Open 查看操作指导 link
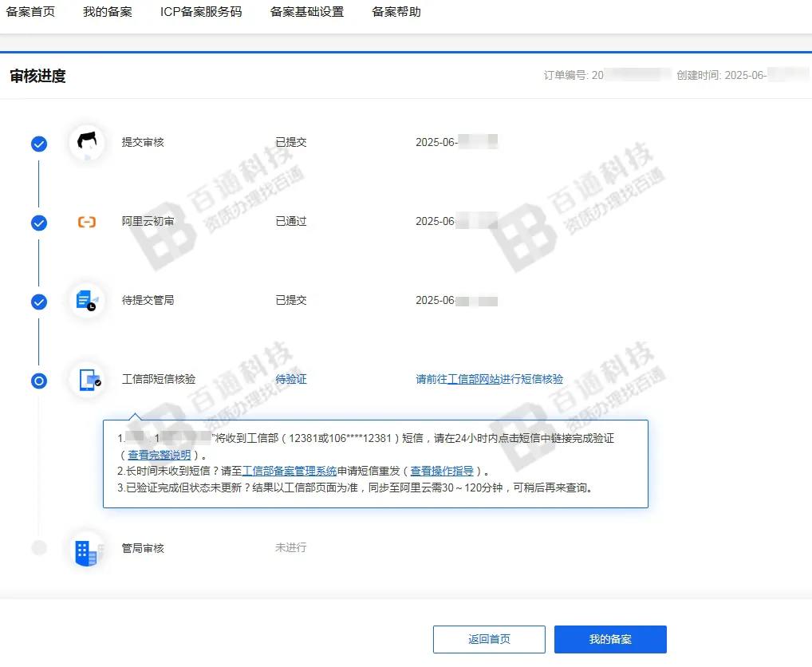 pos(442,471)
